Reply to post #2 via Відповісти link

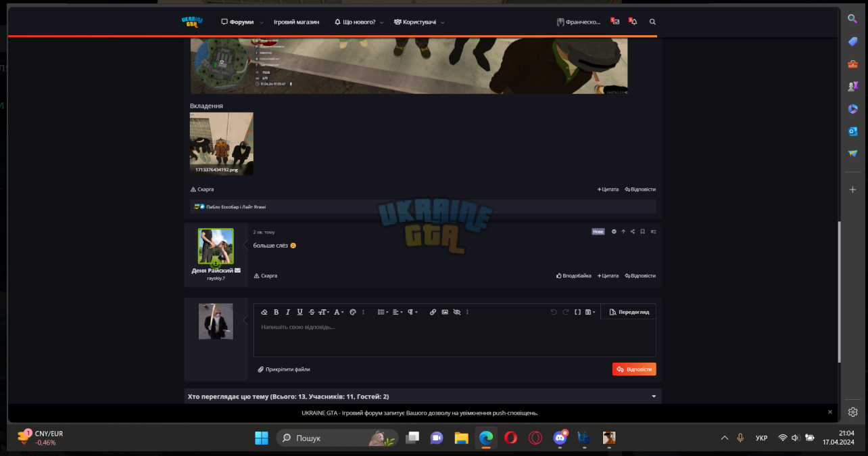640,276
